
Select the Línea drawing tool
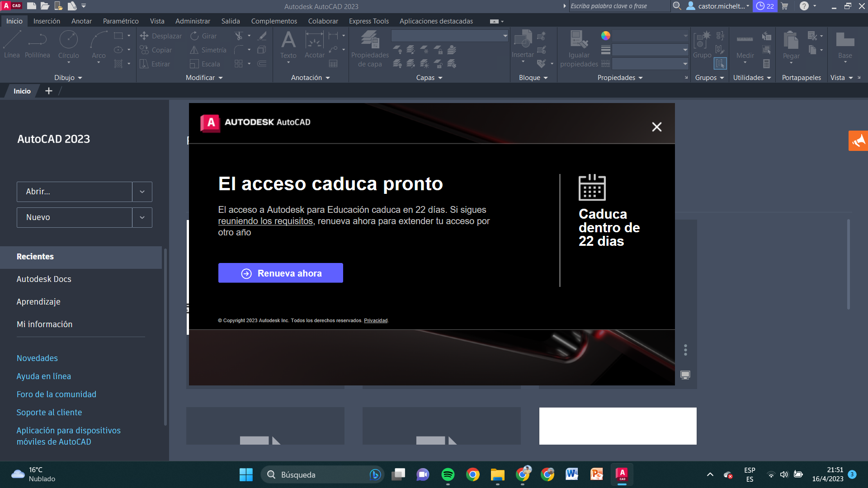tap(12, 44)
